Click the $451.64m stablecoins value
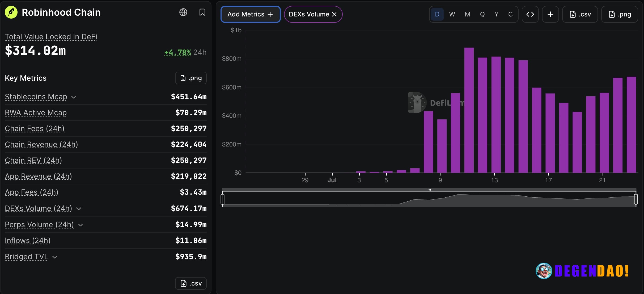 pos(189,97)
